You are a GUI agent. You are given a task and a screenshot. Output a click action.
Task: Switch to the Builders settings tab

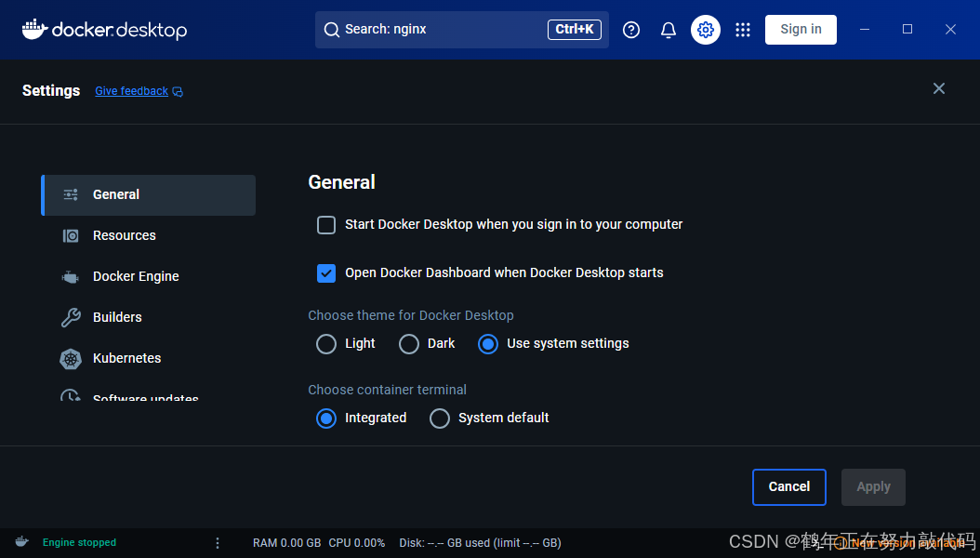148,317
